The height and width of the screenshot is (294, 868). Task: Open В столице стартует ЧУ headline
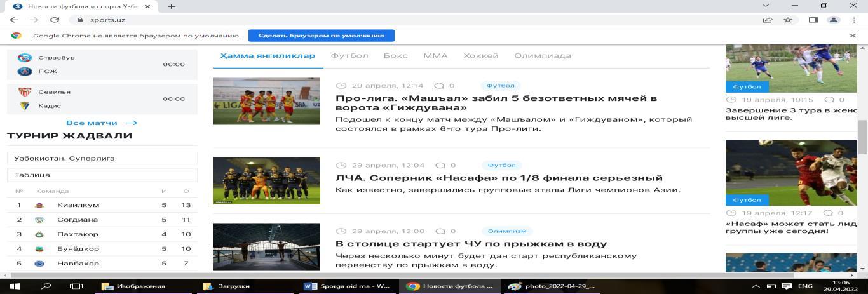(471, 244)
